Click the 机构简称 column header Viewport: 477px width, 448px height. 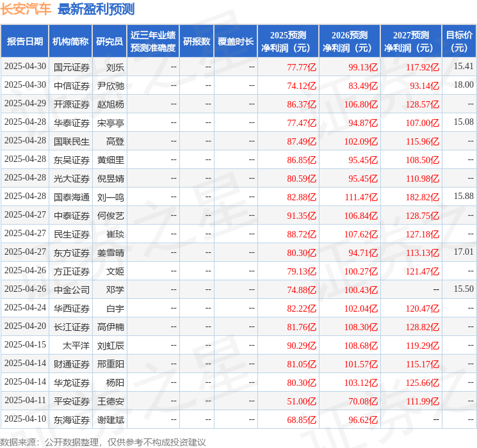pos(70,42)
